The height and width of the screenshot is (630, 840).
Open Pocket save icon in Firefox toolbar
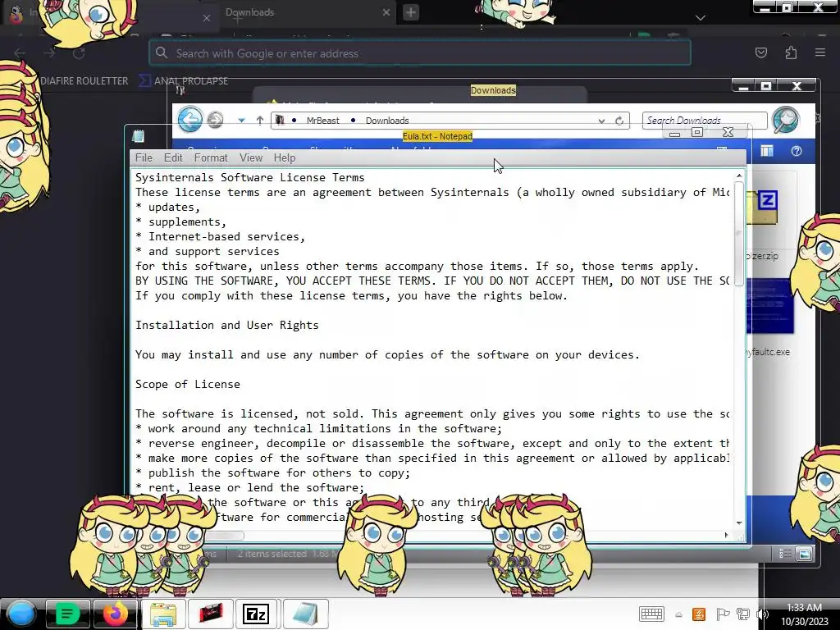click(x=760, y=52)
